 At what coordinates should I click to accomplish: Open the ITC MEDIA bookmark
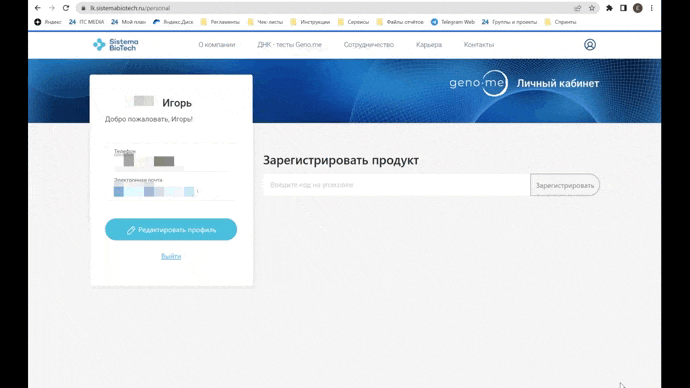pos(87,22)
